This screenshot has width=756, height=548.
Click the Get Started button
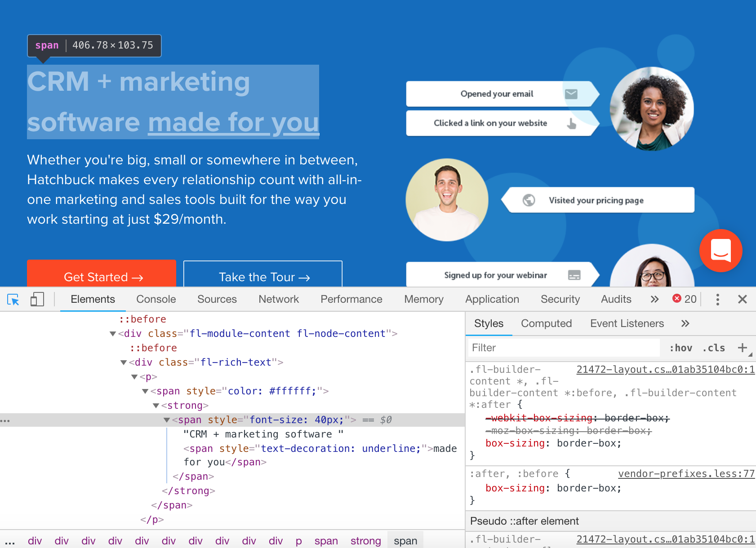pyautogui.click(x=102, y=273)
